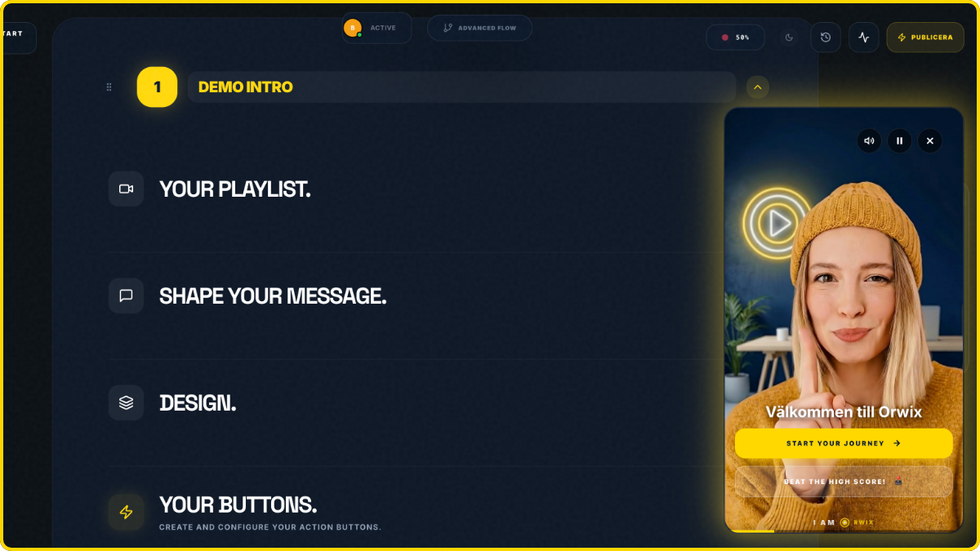This screenshot has width=980, height=551.
Task: Click the Active status avatar pill
Action: (376, 28)
